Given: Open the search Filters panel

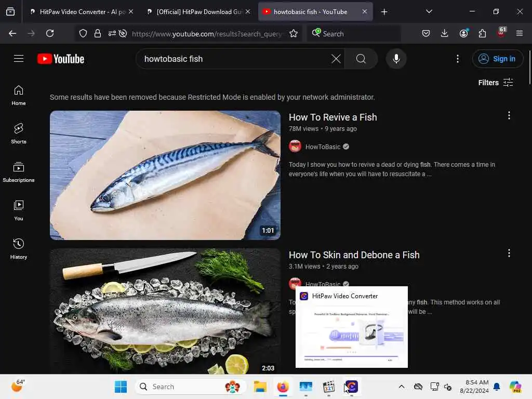Looking at the screenshot, I should point(496,83).
